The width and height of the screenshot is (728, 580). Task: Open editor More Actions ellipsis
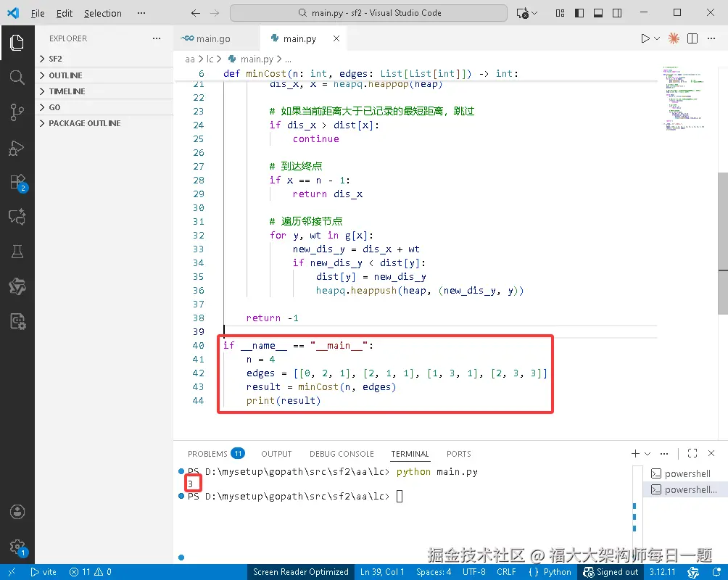tap(711, 38)
